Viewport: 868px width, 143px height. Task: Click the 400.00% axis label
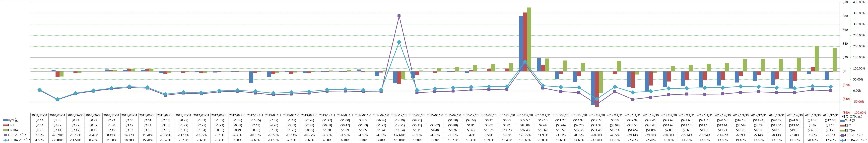click(859, 2)
